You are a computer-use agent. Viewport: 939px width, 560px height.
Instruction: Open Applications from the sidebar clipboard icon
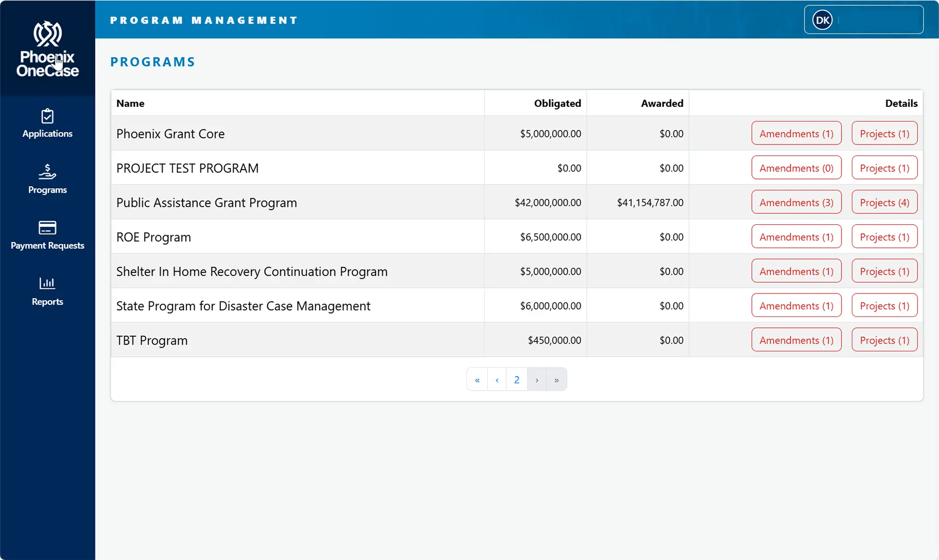pos(47,116)
